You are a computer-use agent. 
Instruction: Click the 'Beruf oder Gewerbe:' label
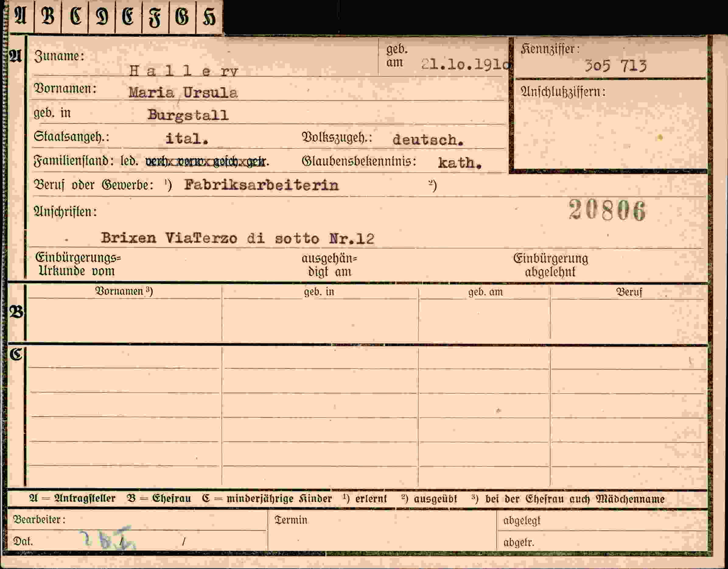click(x=94, y=185)
